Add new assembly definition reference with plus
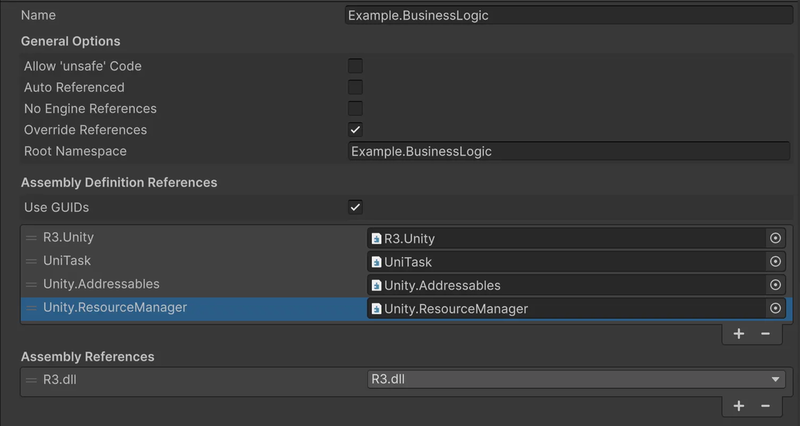800x426 pixels. 739,334
